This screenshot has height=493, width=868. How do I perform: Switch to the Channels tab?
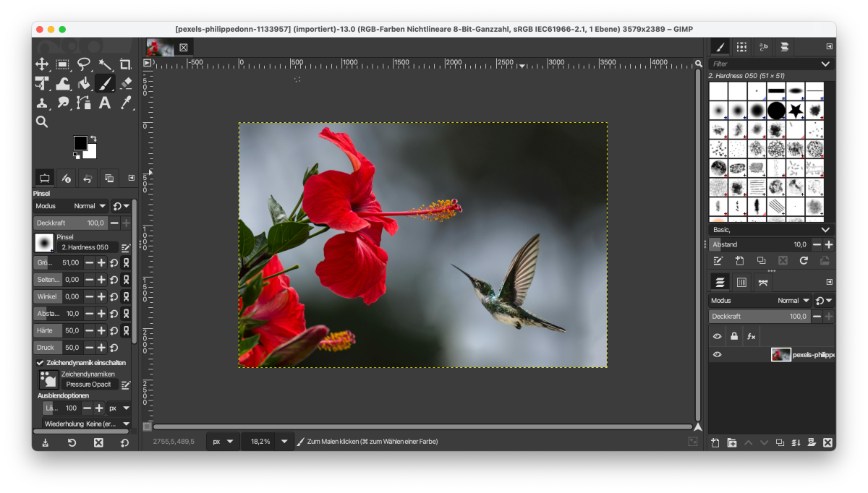(x=741, y=282)
